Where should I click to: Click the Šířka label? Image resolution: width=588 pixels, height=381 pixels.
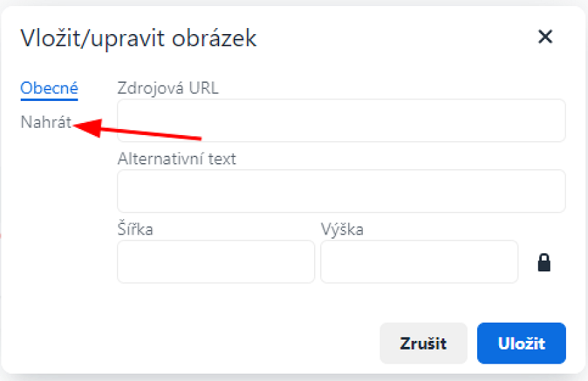pos(135,229)
